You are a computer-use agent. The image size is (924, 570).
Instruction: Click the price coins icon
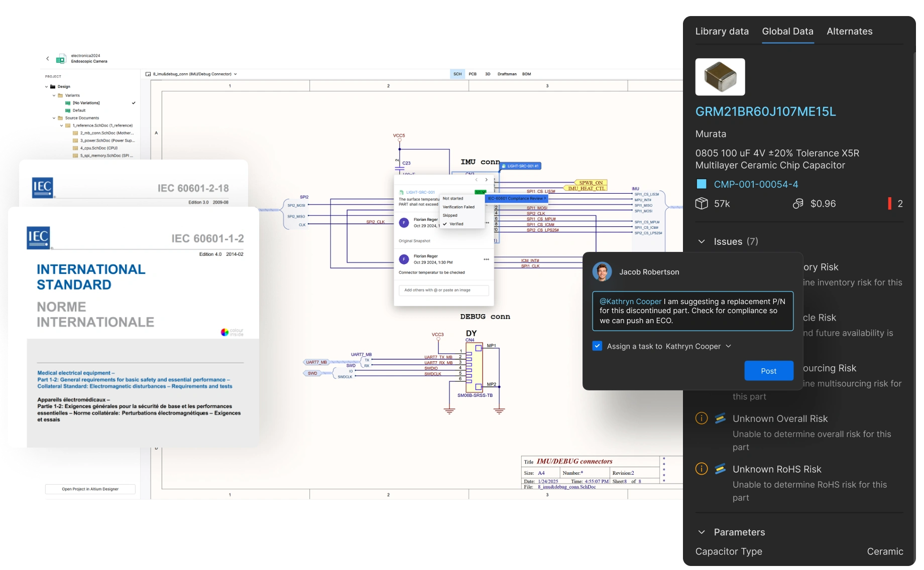(x=797, y=204)
